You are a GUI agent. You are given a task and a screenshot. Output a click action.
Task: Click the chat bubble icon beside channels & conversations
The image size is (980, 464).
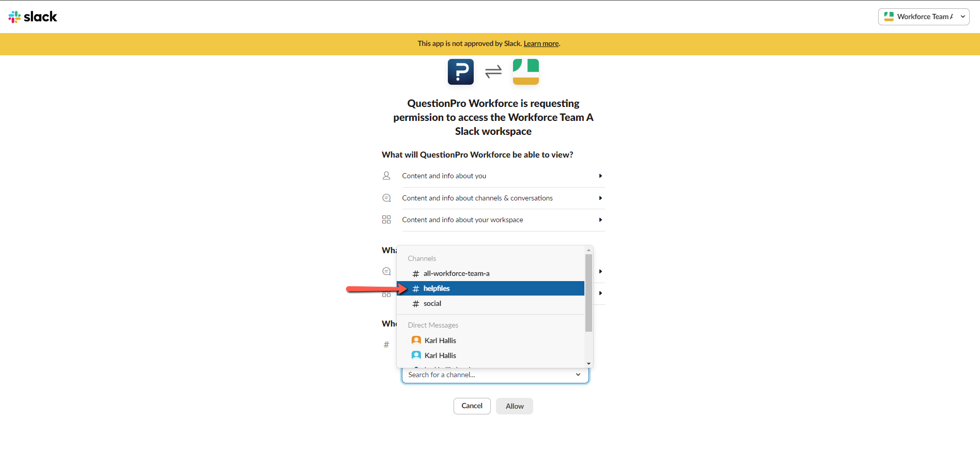click(386, 198)
